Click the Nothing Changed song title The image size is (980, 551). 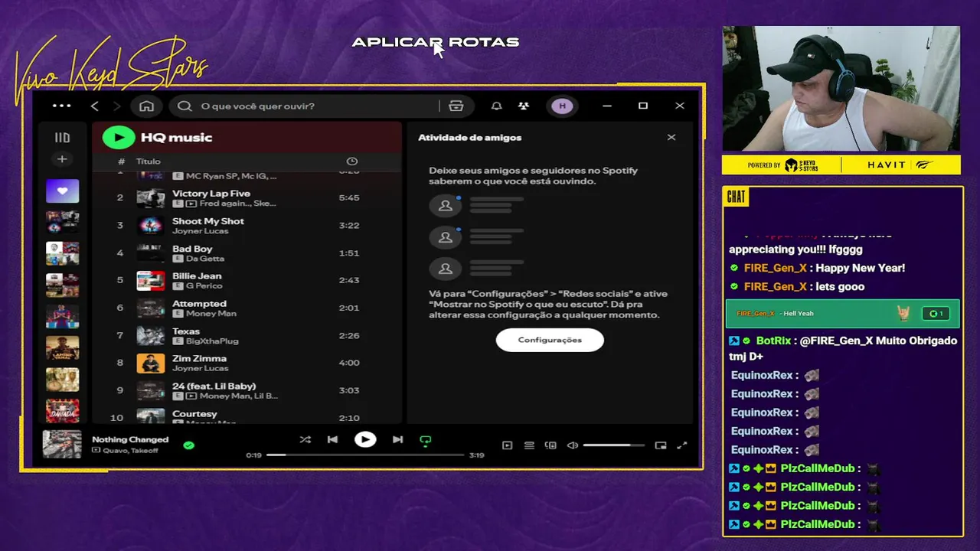coord(130,439)
